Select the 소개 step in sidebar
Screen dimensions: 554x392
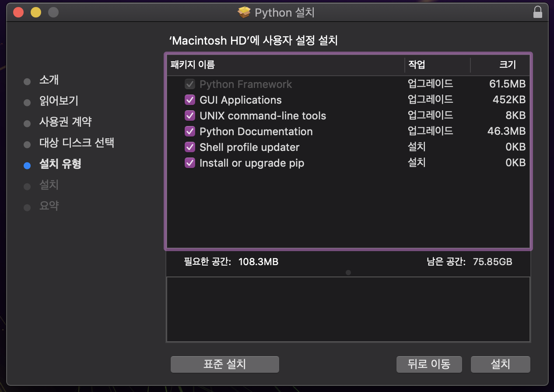49,80
